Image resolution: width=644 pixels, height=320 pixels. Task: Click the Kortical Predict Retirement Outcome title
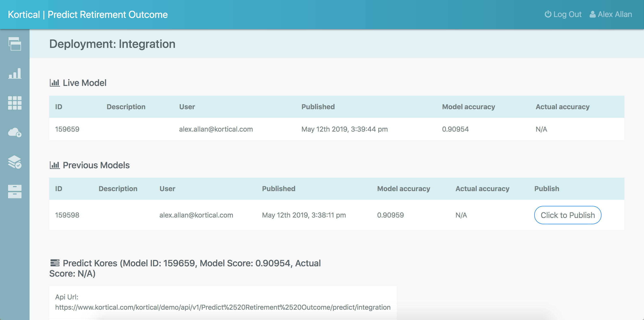pos(88,15)
